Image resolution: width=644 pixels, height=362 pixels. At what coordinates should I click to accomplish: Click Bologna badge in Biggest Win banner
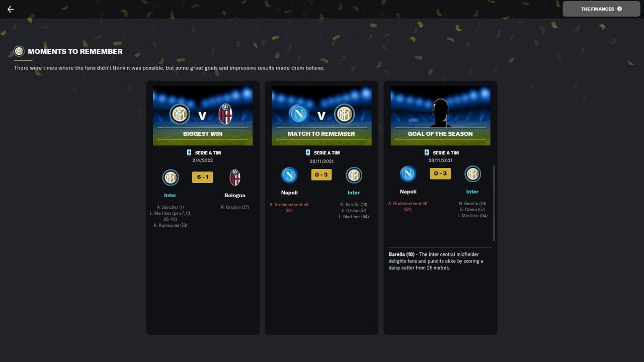[225, 115]
